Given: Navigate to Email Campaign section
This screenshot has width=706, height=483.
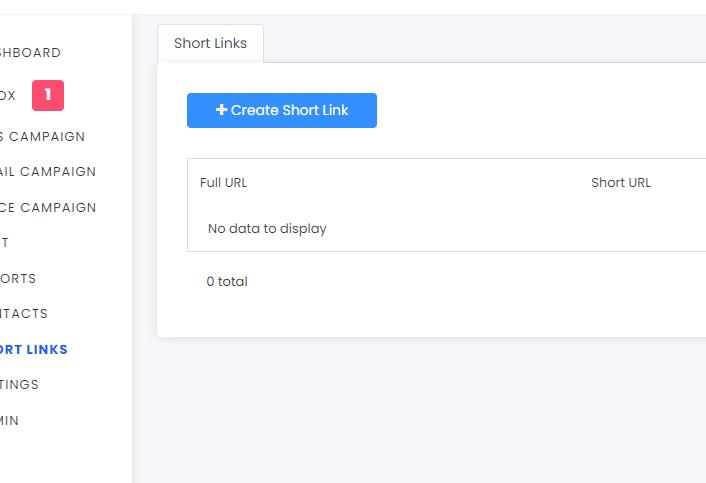Looking at the screenshot, I should [x=48, y=172].
